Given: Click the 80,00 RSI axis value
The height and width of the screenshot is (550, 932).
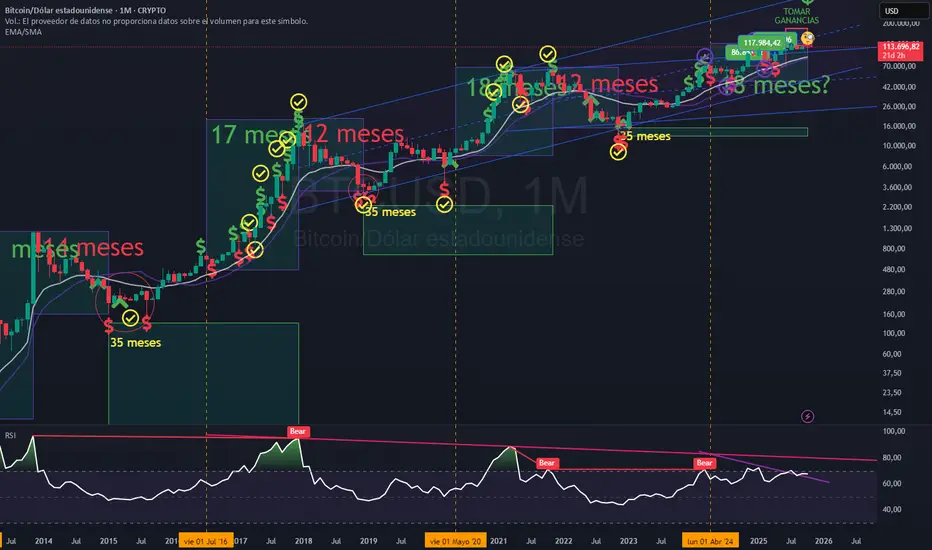Looking at the screenshot, I should click(x=892, y=458).
